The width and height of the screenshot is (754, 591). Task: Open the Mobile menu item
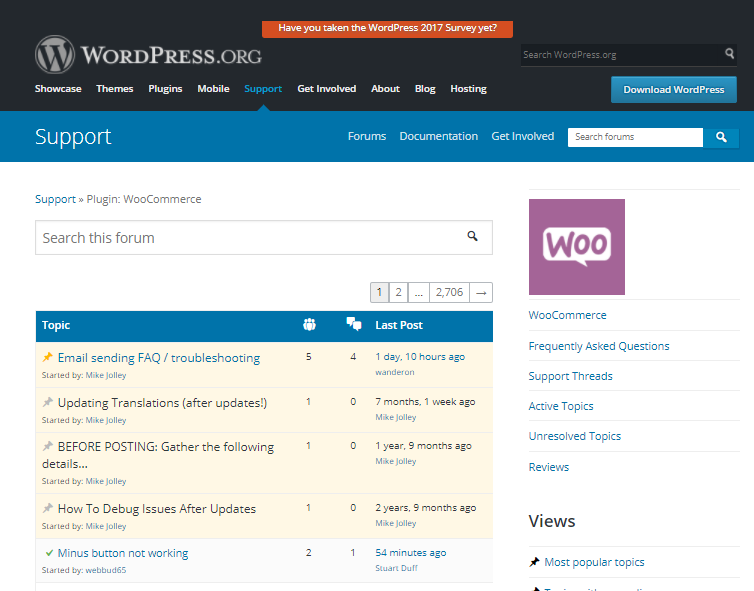pos(213,89)
